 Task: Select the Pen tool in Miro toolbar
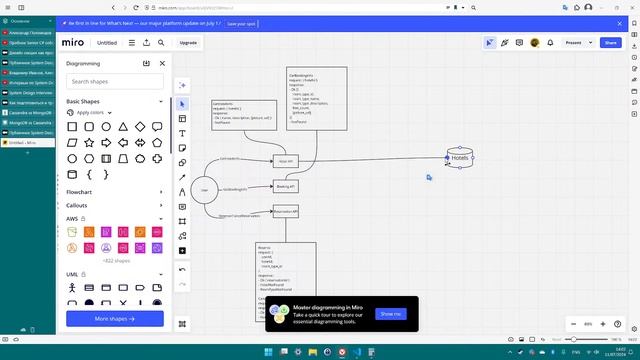click(x=182, y=192)
